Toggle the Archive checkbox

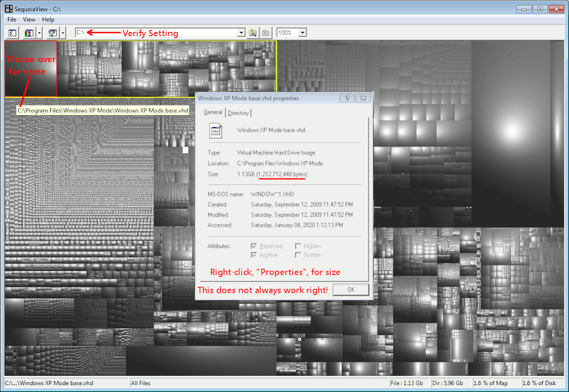(254, 255)
